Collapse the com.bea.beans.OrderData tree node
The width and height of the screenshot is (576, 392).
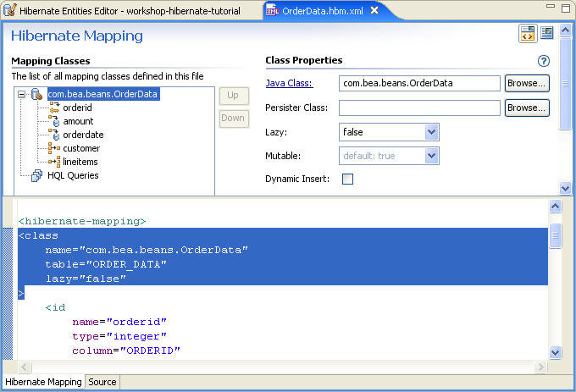tap(22, 94)
